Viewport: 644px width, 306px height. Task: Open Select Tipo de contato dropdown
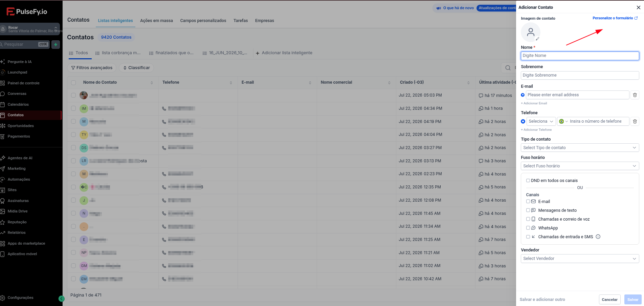580,148
